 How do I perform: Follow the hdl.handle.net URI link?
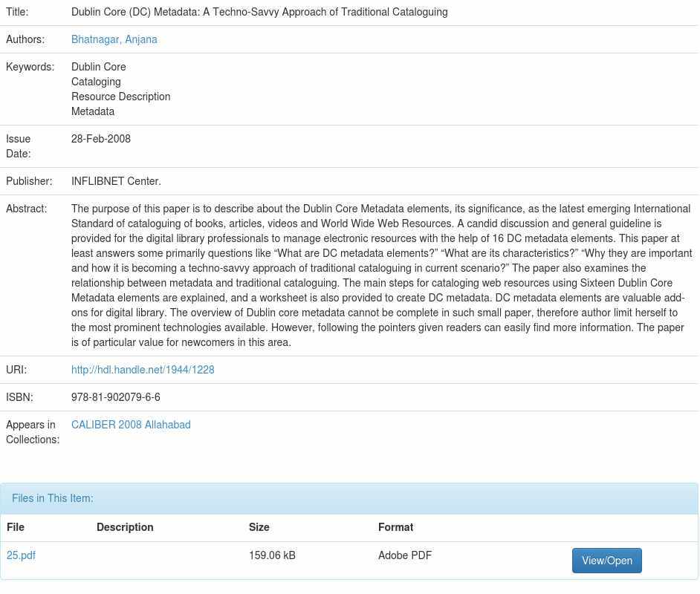tap(143, 370)
